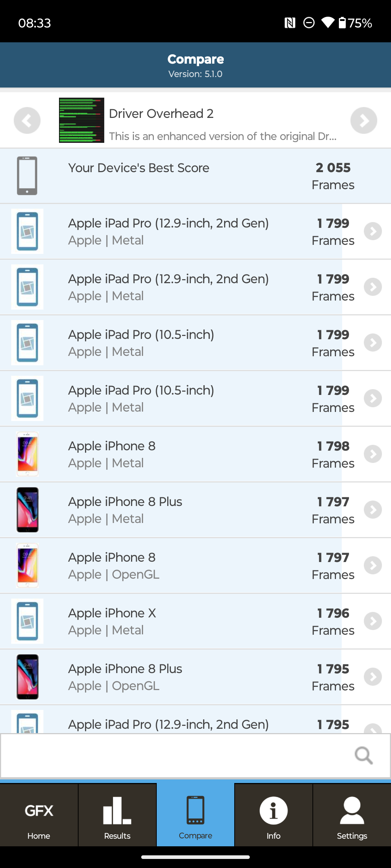Open Apple iPhone 8 Plus Metal entry

click(x=181, y=510)
